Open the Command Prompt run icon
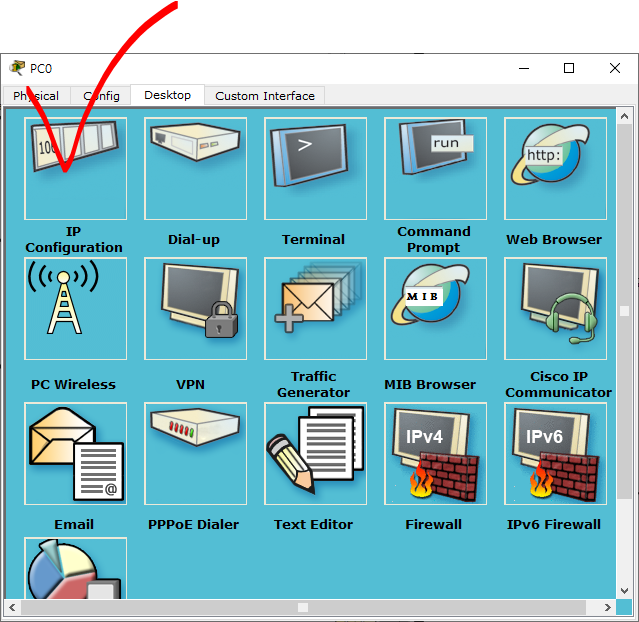The width and height of the screenshot is (639, 622). (x=435, y=168)
